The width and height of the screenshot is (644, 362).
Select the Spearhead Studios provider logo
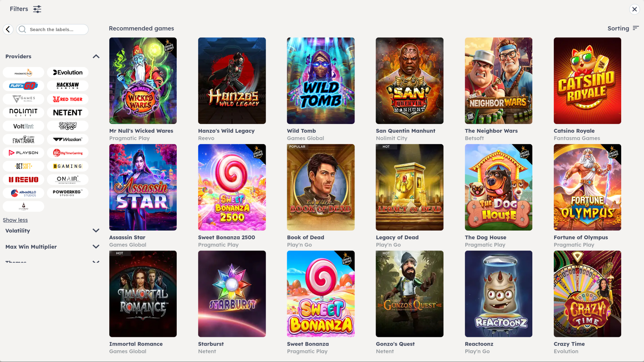(23, 206)
